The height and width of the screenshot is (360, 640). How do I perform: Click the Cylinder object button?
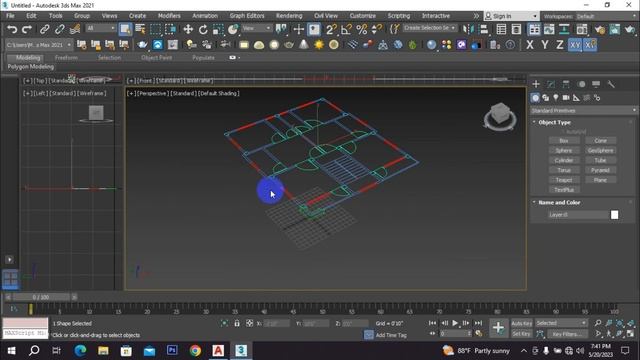pyautogui.click(x=564, y=160)
